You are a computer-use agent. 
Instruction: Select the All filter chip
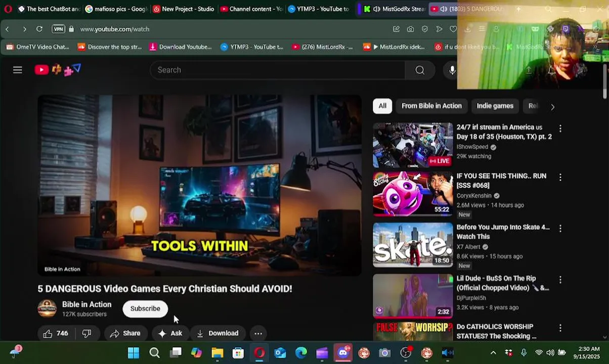pos(382,106)
